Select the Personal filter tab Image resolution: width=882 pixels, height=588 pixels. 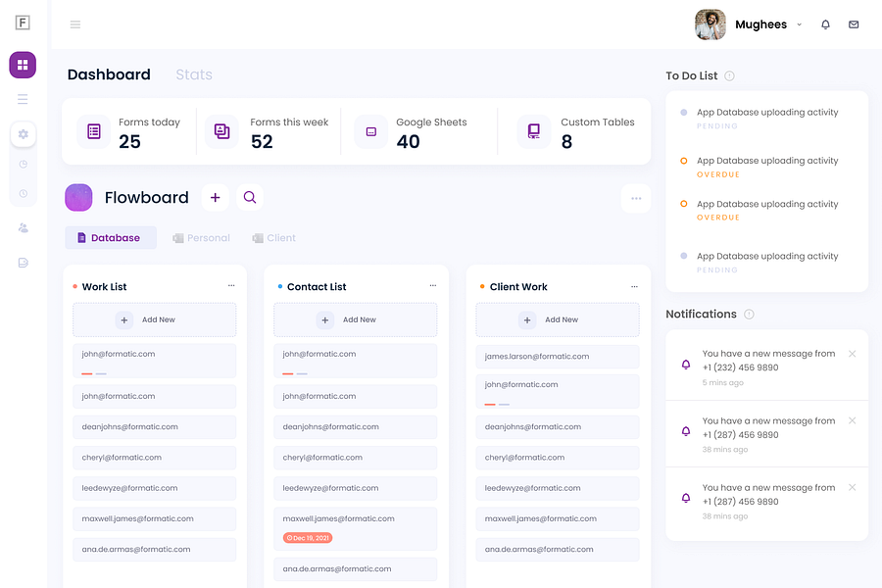201,237
